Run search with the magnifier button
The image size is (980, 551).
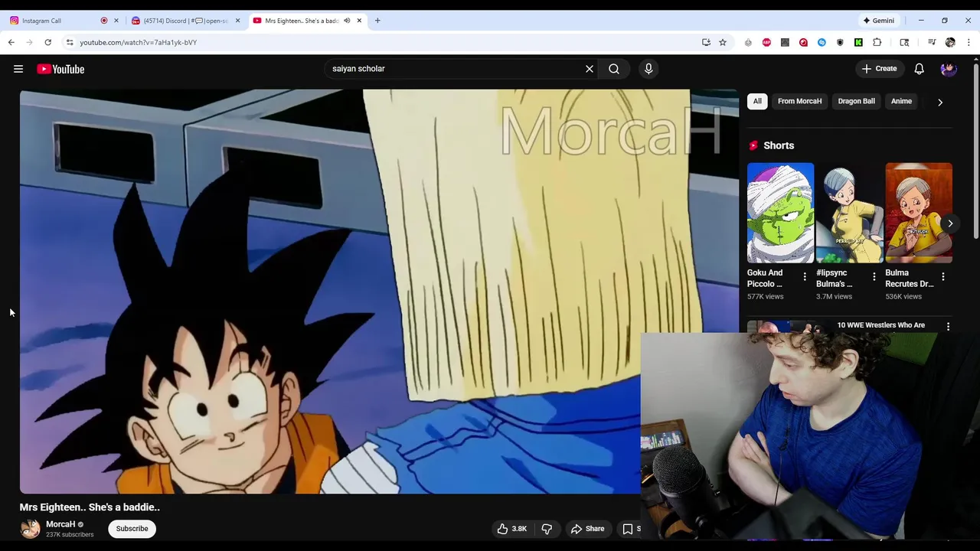tap(614, 69)
